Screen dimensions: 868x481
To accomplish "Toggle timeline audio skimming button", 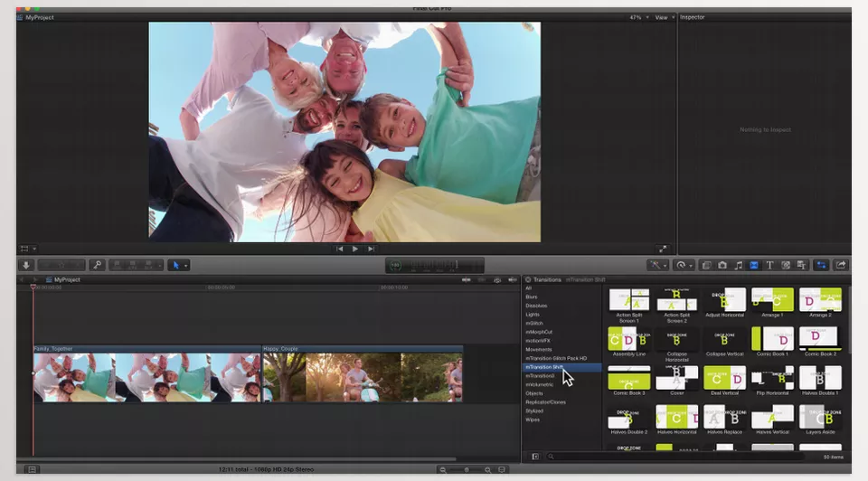I will (x=482, y=280).
